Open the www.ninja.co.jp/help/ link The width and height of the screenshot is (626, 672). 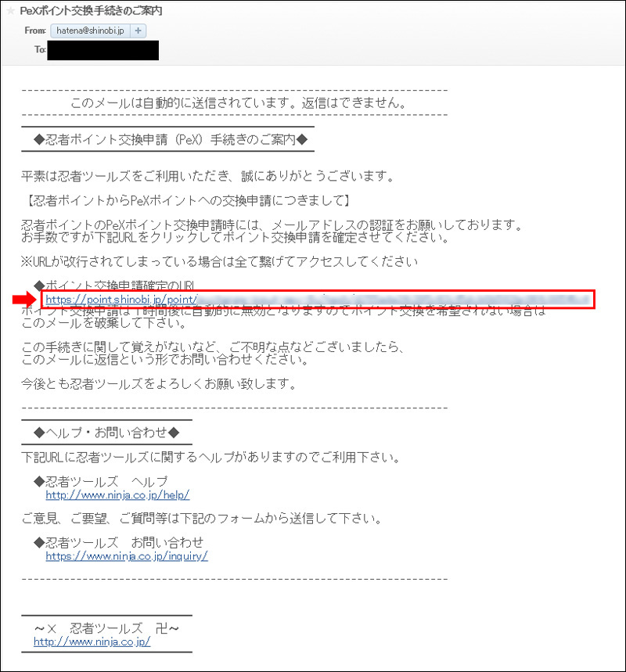[117, 495]
